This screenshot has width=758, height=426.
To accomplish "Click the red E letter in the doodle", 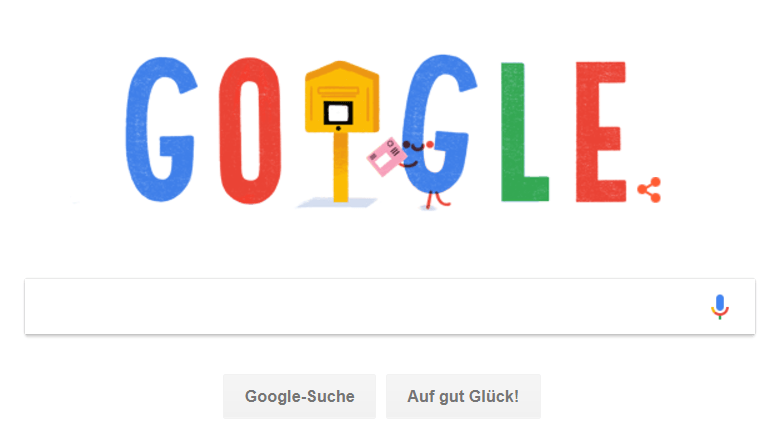I will point(601,132).
